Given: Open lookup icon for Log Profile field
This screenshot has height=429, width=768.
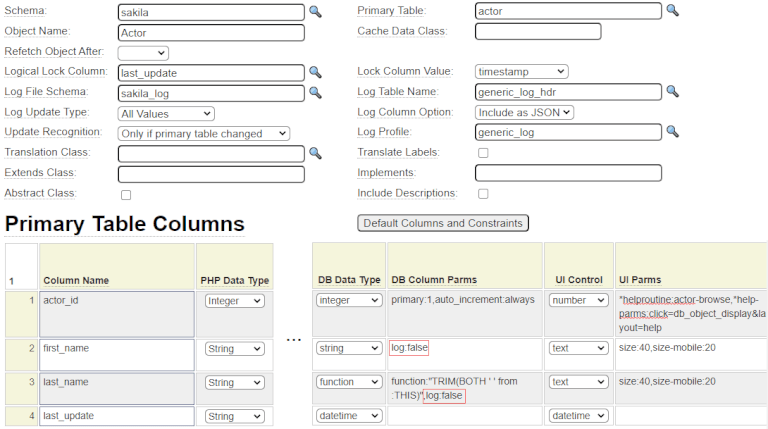Looking at the screenshot, I should [672, 132].
